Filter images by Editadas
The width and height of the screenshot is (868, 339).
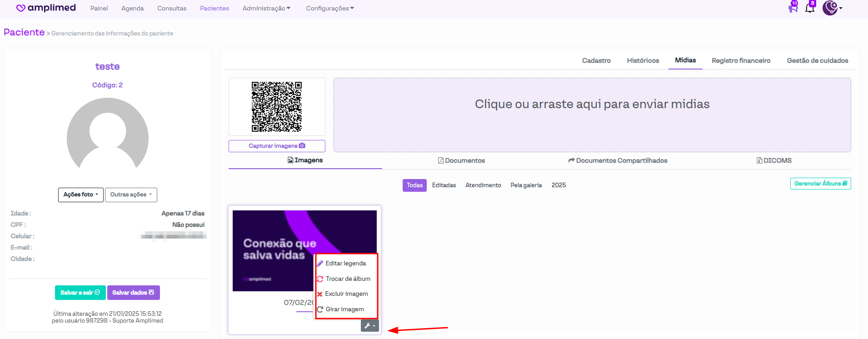click(444, 185)
